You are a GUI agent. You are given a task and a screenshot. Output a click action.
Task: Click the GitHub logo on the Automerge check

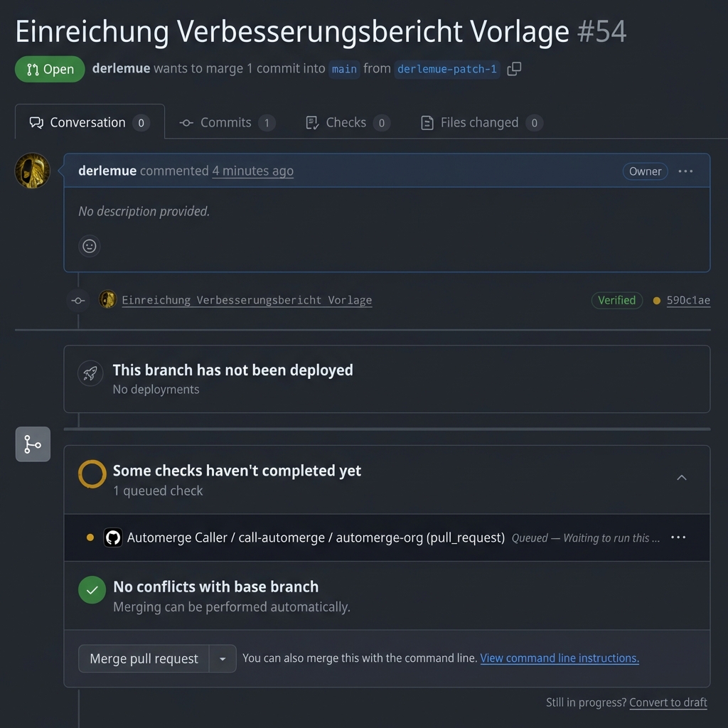(x=114, y=537)
